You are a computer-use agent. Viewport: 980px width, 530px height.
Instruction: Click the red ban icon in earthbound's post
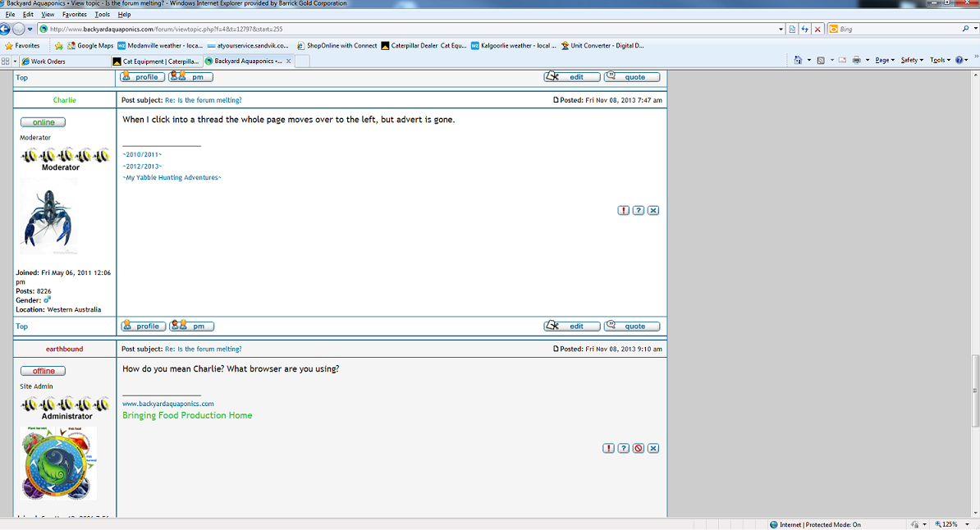pyautogui.click(x=639, y=449)
